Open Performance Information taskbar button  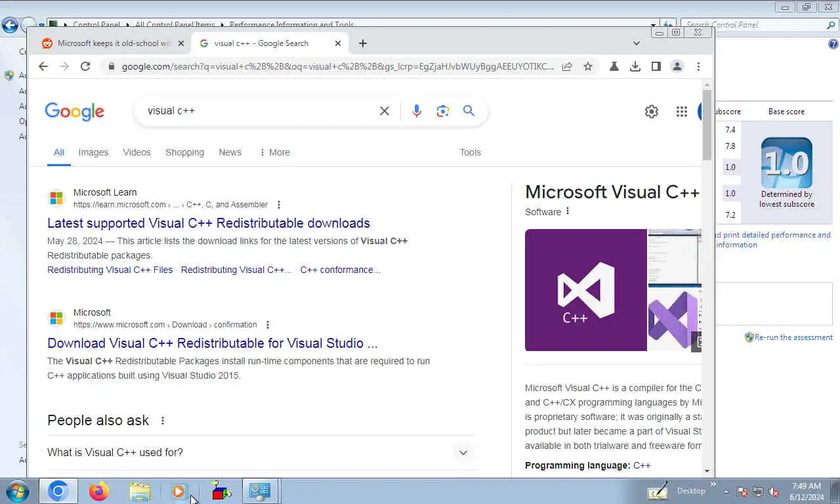pyautogui.click(x=260, y=491)
